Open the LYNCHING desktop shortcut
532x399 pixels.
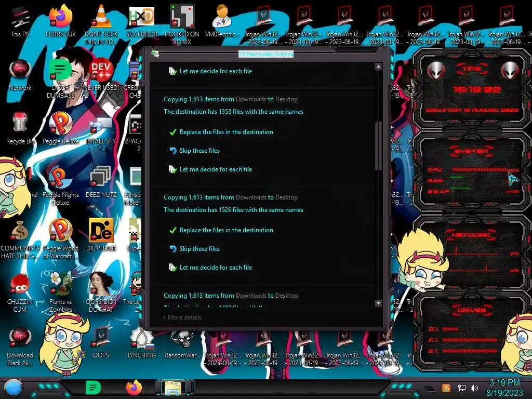click(x=141, y=343)
